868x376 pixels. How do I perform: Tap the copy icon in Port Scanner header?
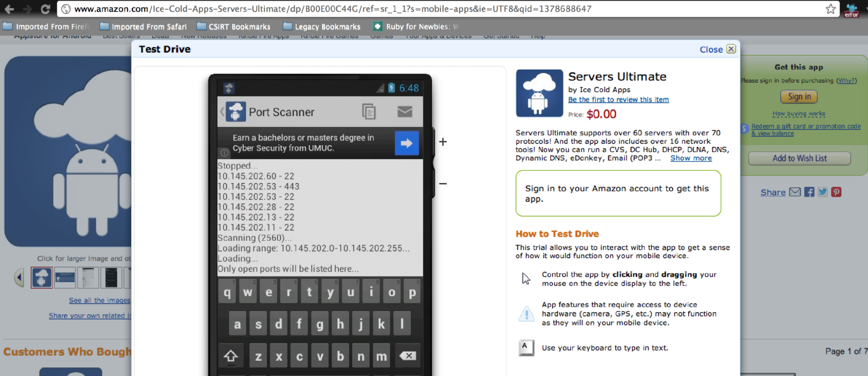click(369, 112)
